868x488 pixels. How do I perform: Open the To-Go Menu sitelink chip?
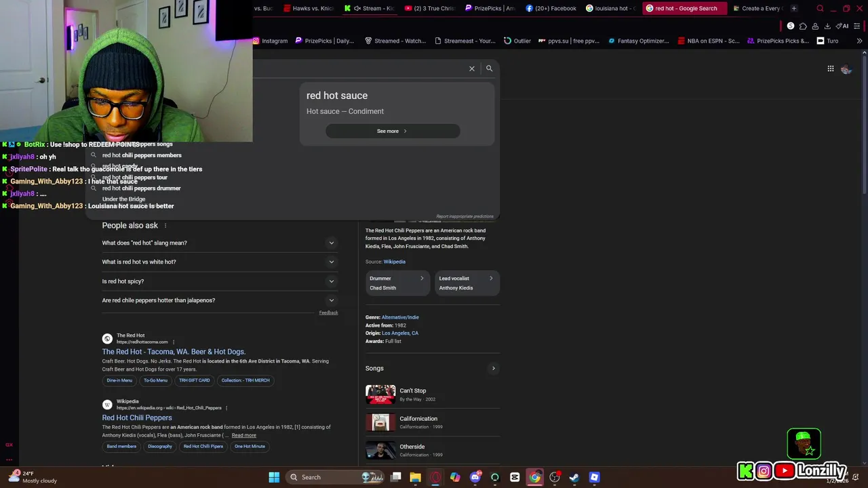(155, 380)
